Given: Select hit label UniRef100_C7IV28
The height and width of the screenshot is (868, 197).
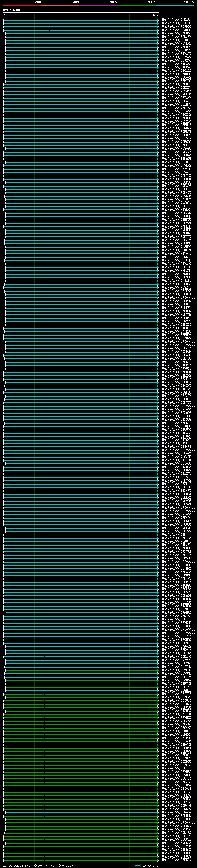Looking at the screenshot, I should point(176,694).
